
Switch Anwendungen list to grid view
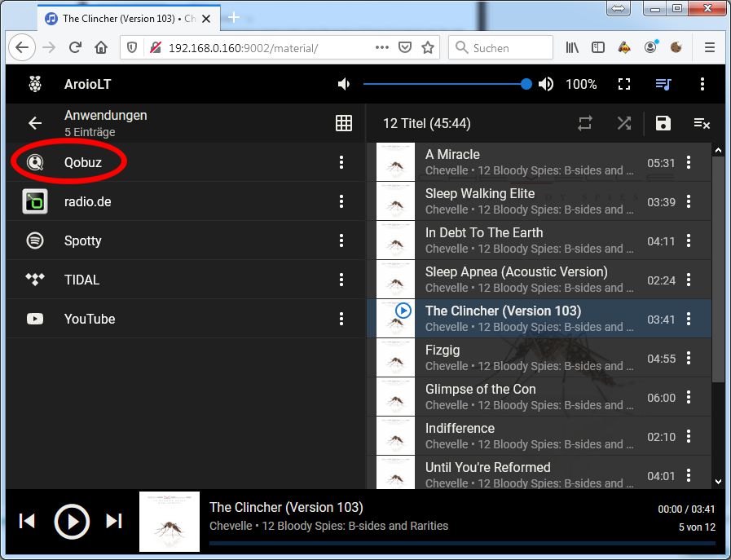344,123
